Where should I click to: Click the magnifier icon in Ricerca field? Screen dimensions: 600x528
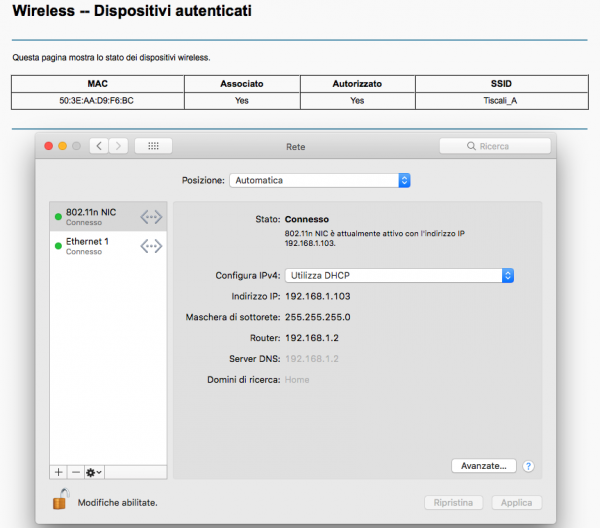click(x=471, y=146)
